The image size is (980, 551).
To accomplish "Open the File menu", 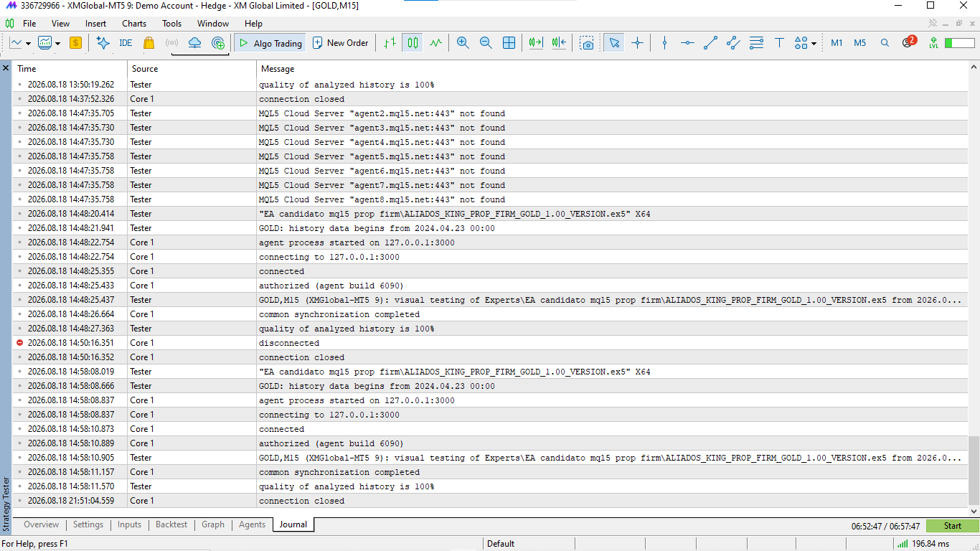I will (x=29, y=24).
